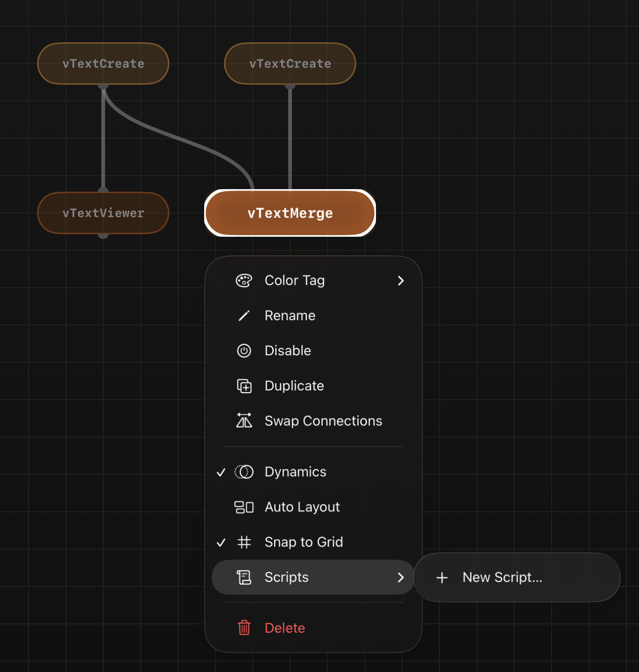Choose New Script... from the submenu
The image size is (639, 672).
pyautogui.click(x=517, y=578)
